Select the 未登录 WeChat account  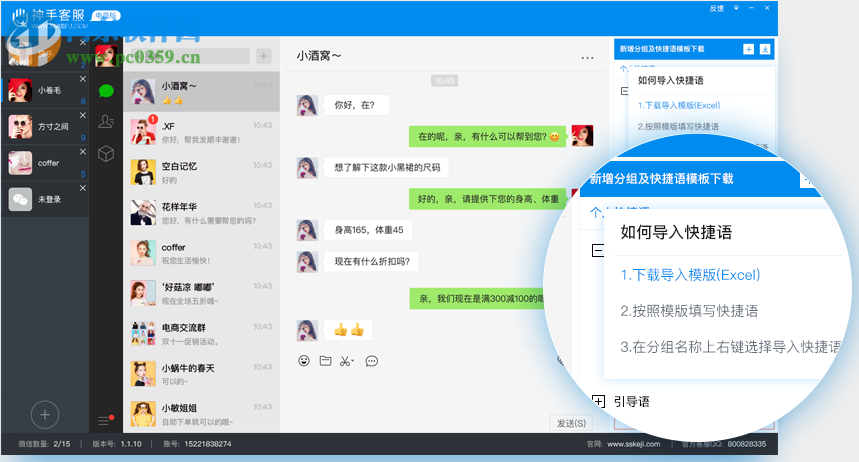[x=45, y=199]
